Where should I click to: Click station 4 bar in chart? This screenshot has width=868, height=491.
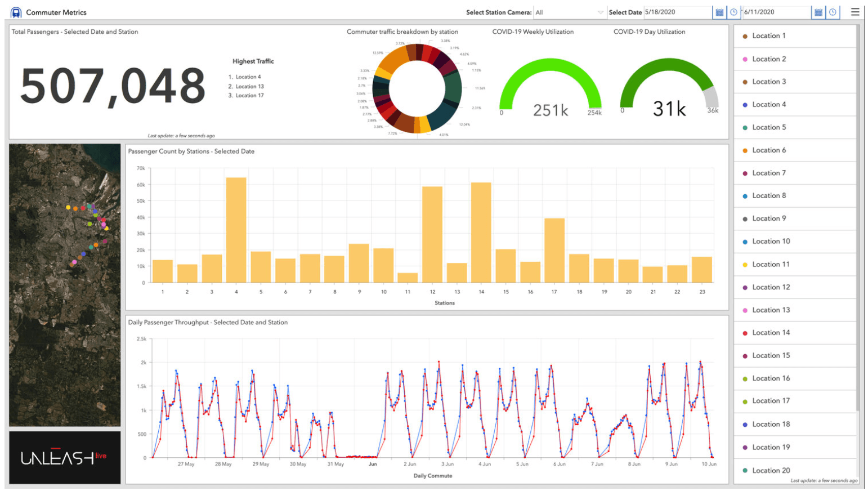coord(236,230)
